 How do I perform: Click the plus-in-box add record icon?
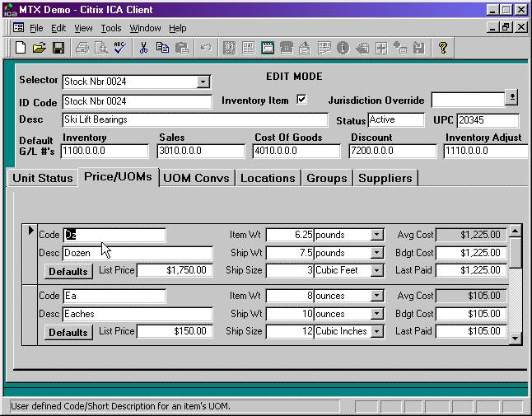pos(381,48)
